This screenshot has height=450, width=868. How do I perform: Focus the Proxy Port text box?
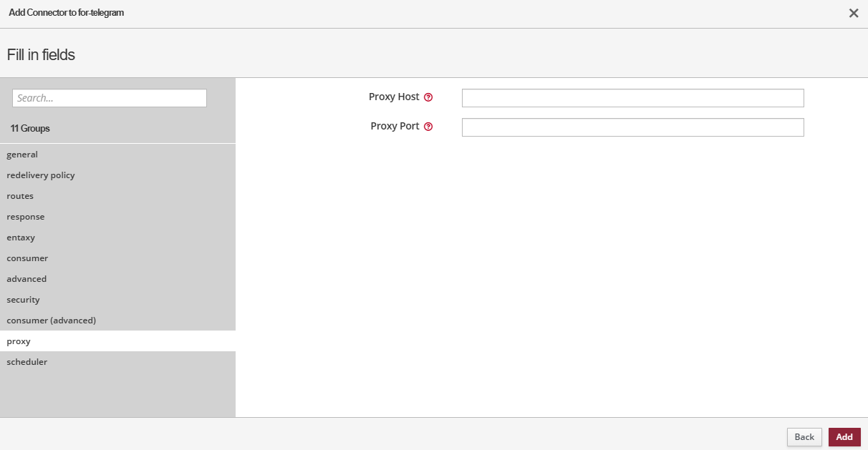632,127
